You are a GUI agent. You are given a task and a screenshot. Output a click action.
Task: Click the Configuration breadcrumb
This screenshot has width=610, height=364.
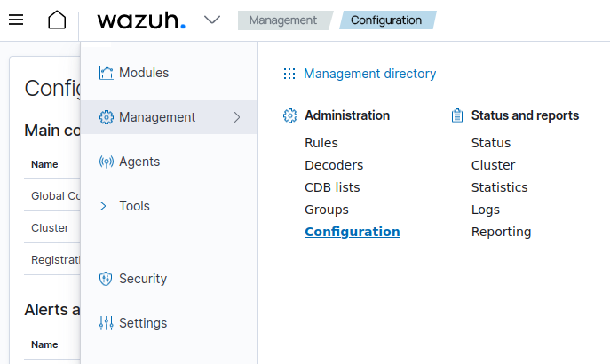[x=386, y=20]
